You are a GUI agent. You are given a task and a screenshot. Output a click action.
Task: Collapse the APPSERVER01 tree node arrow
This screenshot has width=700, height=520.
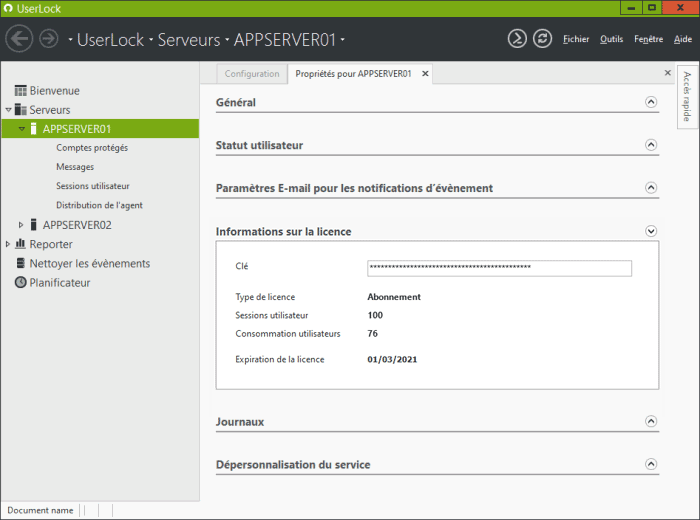click(21, 129)
